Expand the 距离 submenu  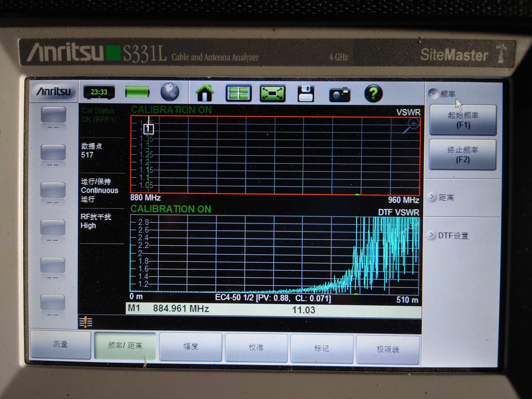coord(432,197)
